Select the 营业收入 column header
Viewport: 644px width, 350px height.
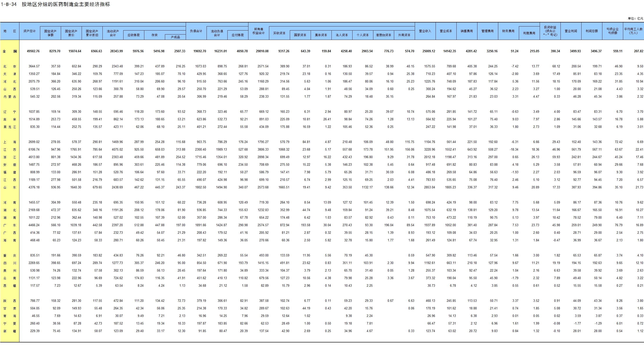click(425, 31)
